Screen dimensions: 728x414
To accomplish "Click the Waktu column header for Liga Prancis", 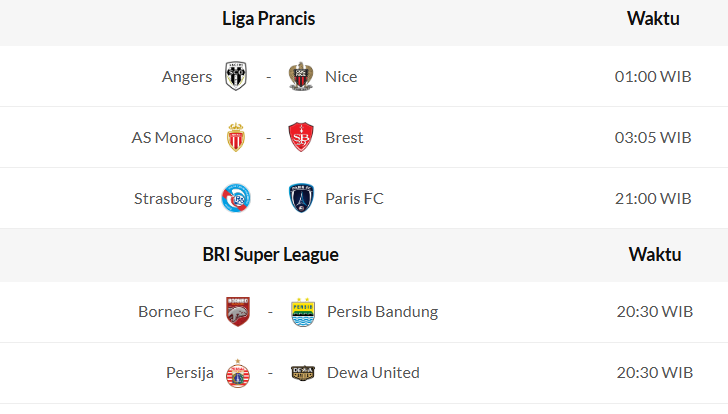I will 653,19.
